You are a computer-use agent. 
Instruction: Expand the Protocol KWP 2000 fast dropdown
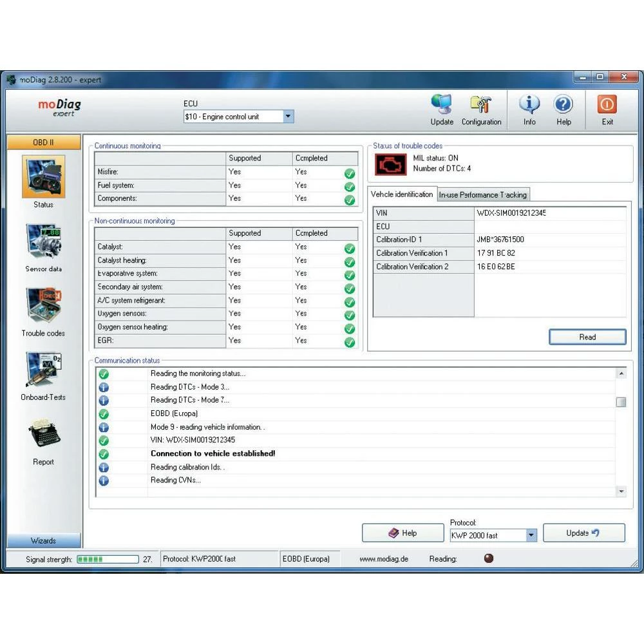(531, 535)
